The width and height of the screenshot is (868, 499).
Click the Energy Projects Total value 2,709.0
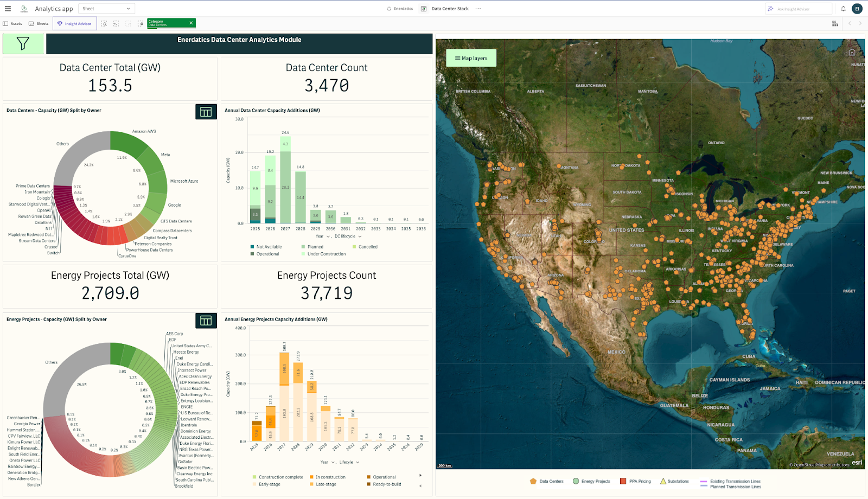[x=110, y=293]
